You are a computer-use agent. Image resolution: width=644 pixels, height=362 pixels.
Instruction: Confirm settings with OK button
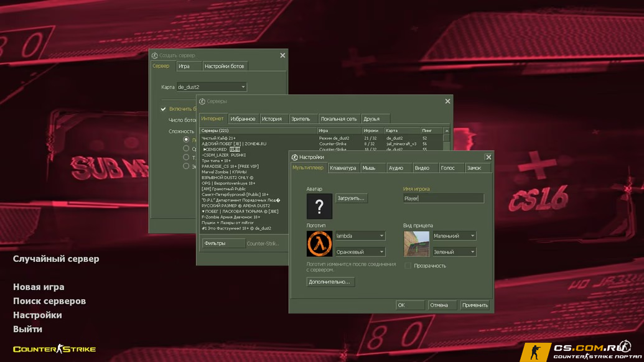coord(410,305)
